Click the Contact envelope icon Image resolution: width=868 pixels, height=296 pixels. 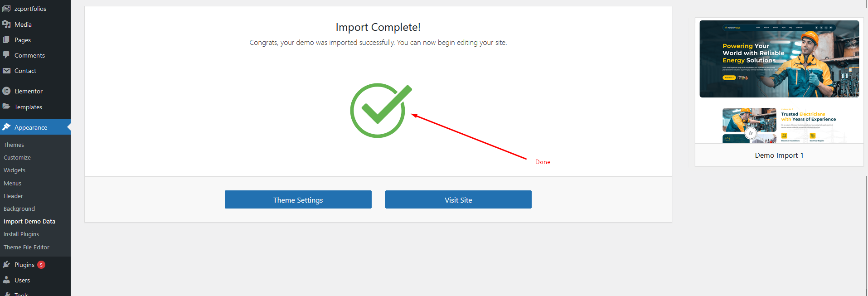6,71
